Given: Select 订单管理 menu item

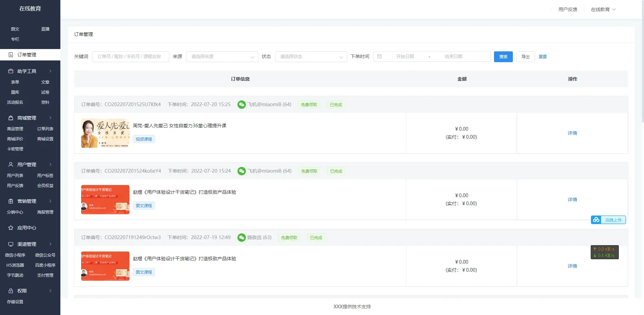Looking at the screenshot, I should pos(30,55).
